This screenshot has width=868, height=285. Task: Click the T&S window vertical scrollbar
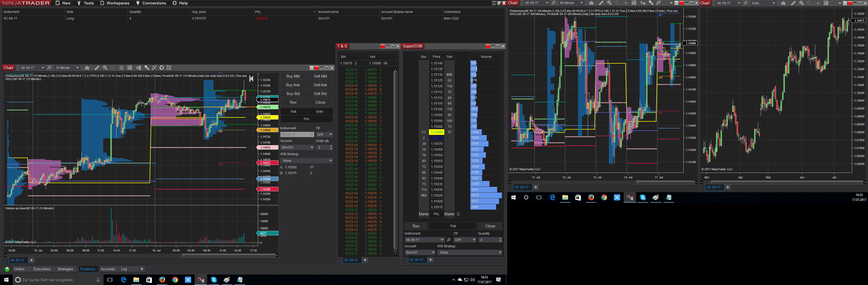395,161
